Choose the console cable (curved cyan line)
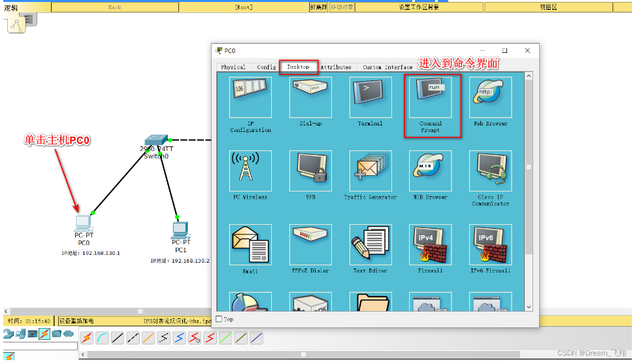643x364 pixels. pyautogui.click(x=102, y=338)
